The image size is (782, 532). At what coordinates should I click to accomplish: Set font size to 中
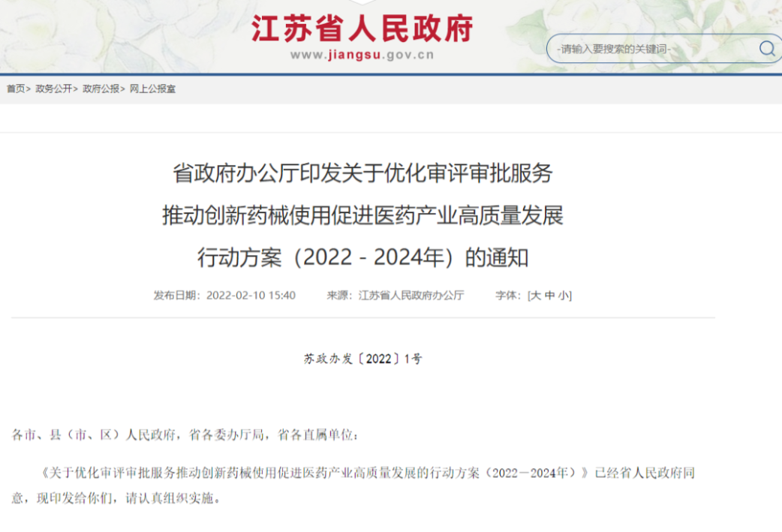[549, 296]
